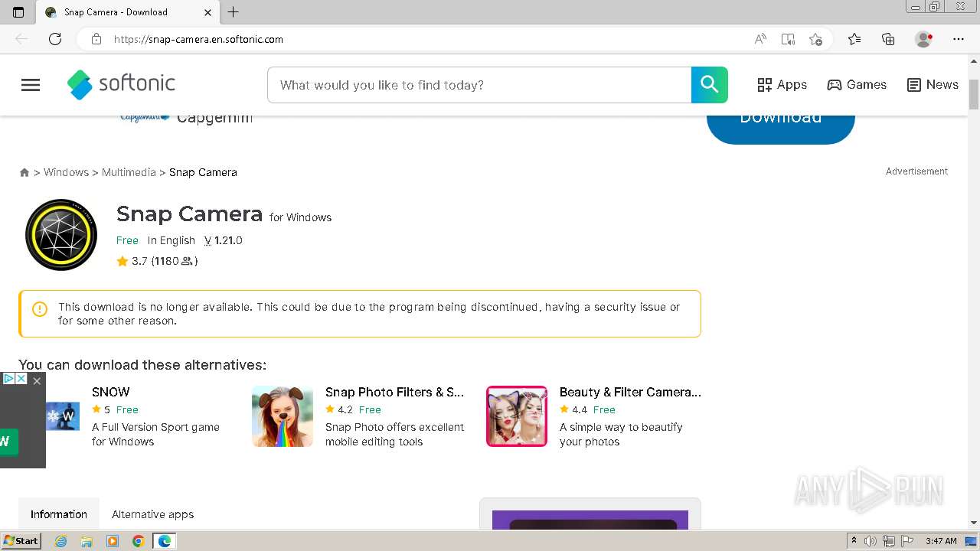Viewport: 980px width, 551px height.
Task: Click the taskbar clock showing 3:47 AM
Action: click(x=941, y=541)
